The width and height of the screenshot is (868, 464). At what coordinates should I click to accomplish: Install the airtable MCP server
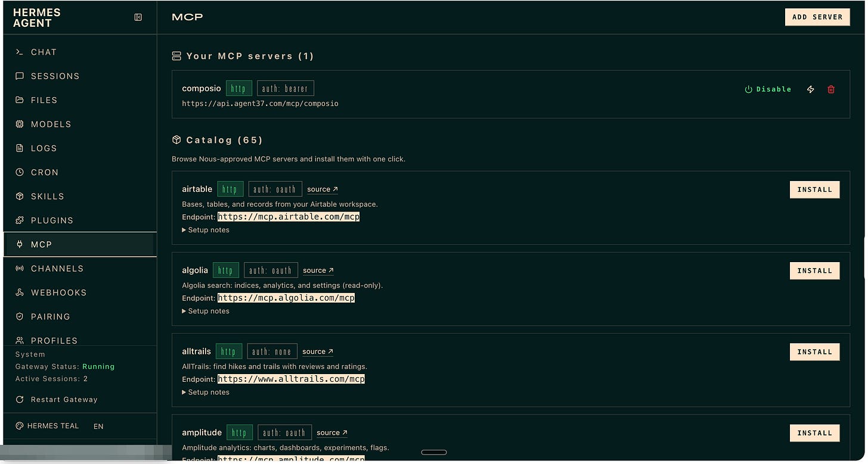[x=814, y=189]
